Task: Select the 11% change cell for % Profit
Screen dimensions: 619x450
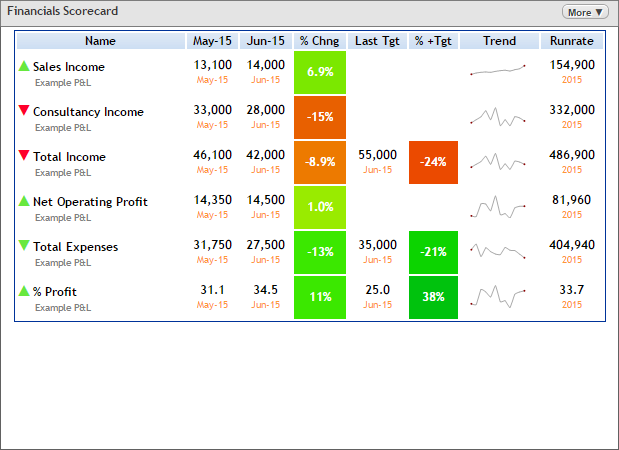Action: (x=320, y=297)
